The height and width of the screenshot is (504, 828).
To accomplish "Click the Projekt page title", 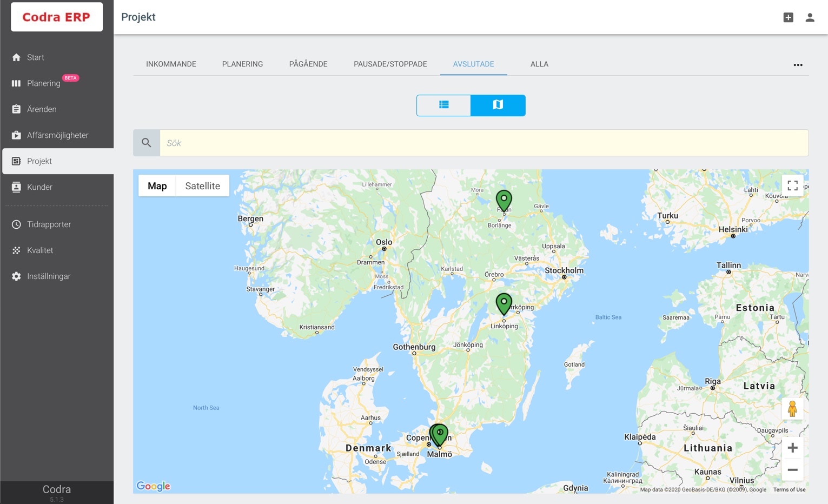I will coord(138,17).
